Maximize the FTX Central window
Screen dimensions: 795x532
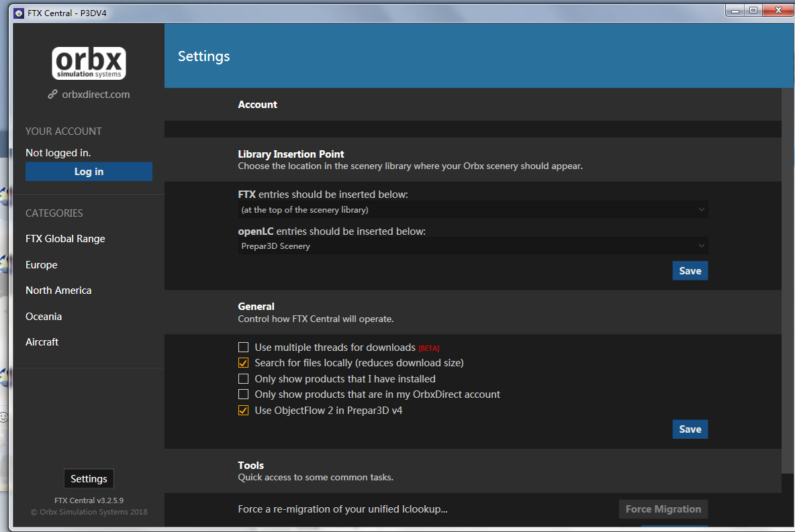click(753, 10)
